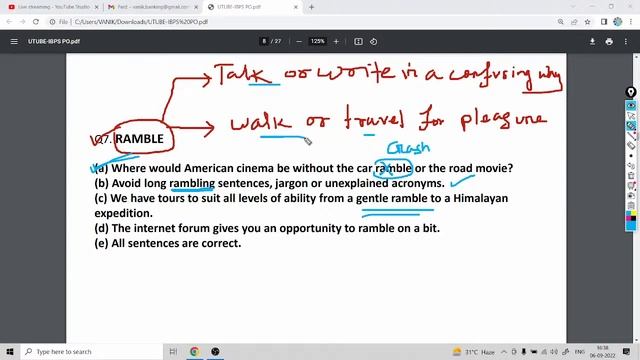640x360 pixels.
Task: Click the annotation toolbar logo bulb icon
Action: pyautogui.click(x=631, y=92)
